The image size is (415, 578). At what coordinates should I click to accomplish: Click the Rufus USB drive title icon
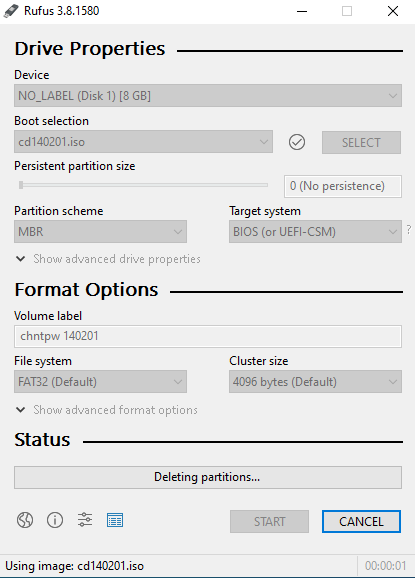click(x=11, y=11)
